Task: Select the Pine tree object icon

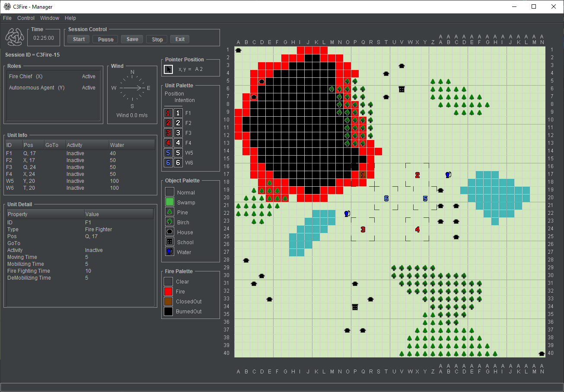Action: click(x=169, y=212)
